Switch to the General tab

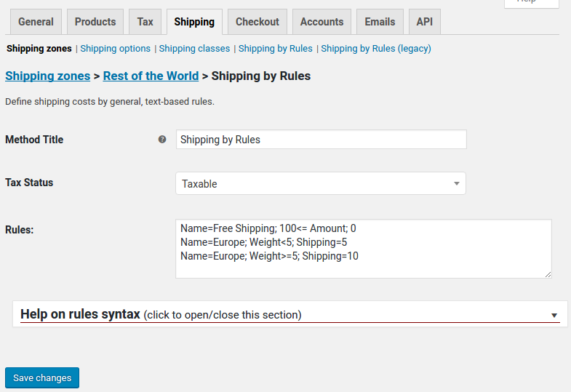pos(36,22)
